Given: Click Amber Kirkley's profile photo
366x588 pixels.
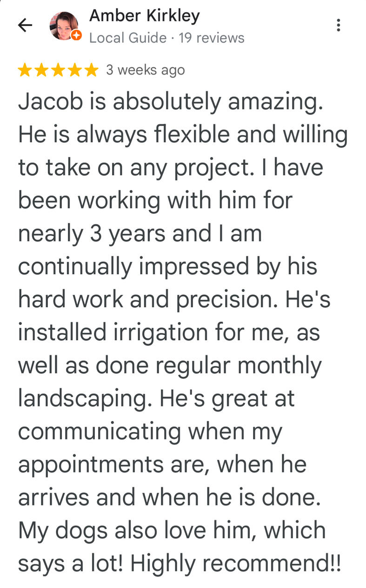Looking at the screenshot, I should tap(64, 26).
